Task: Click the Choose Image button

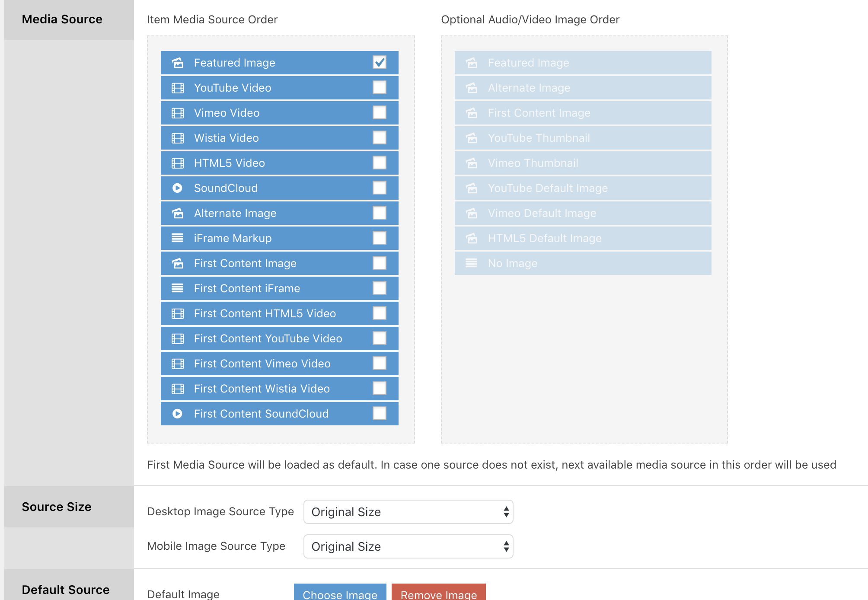Action: coord(340,594)
